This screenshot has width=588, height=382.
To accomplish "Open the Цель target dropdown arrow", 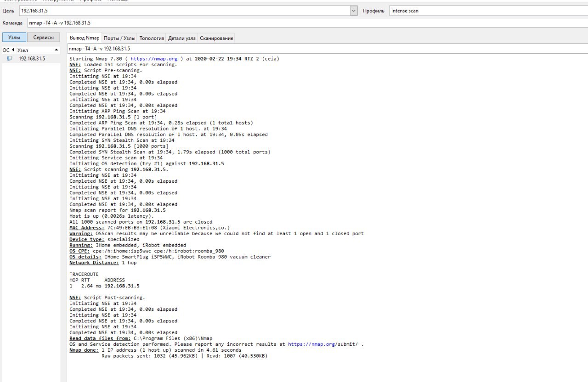I will coord(353,11).
